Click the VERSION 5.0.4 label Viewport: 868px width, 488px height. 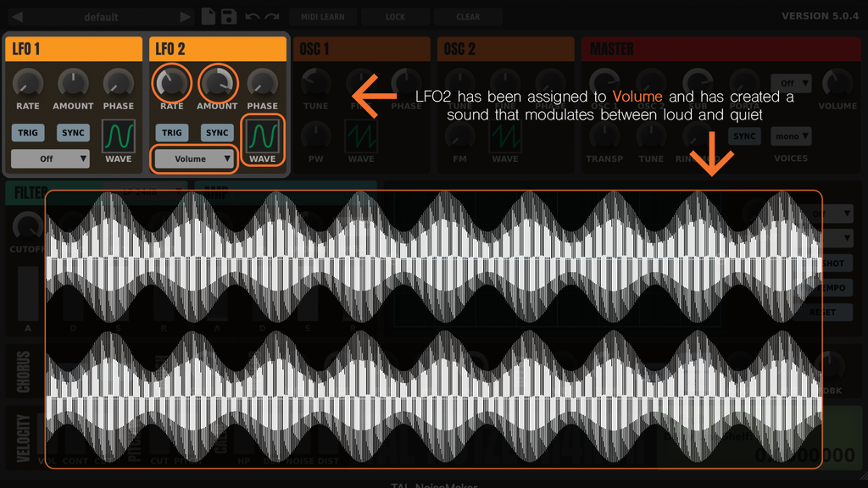click(820, 16)
